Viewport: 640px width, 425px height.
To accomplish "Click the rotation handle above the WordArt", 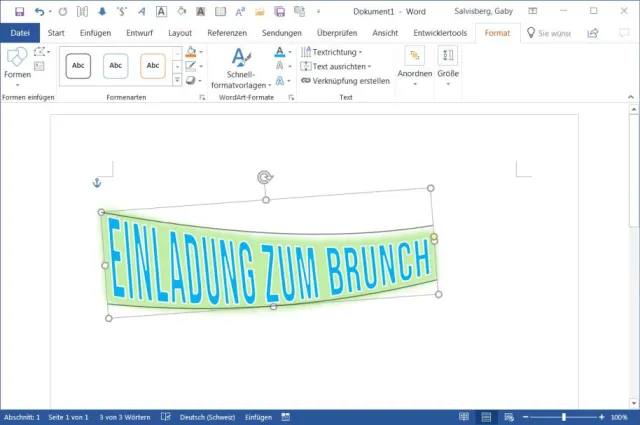I will coord(264,178).
